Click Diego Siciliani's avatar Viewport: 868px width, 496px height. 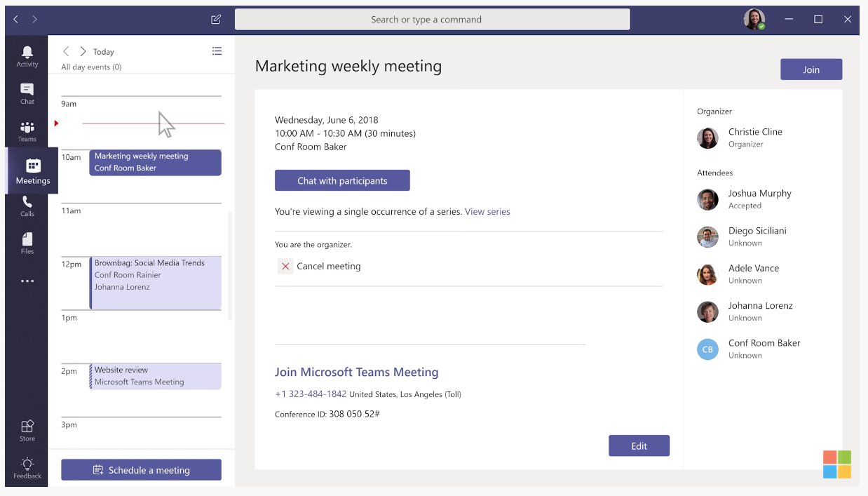(x=707, y=237)
